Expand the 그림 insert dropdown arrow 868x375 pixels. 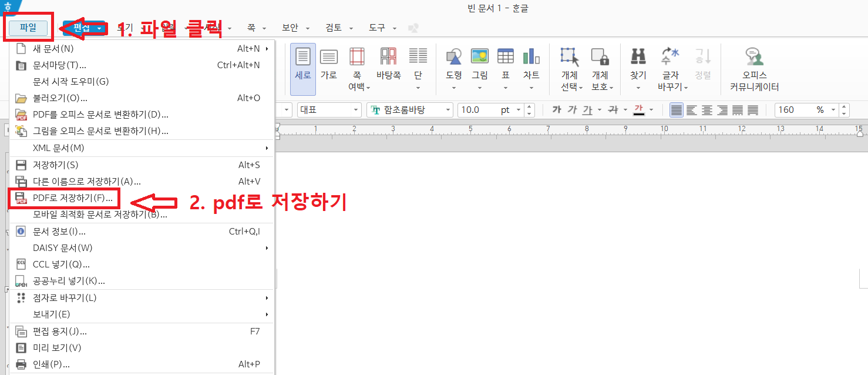coord(479,87)
